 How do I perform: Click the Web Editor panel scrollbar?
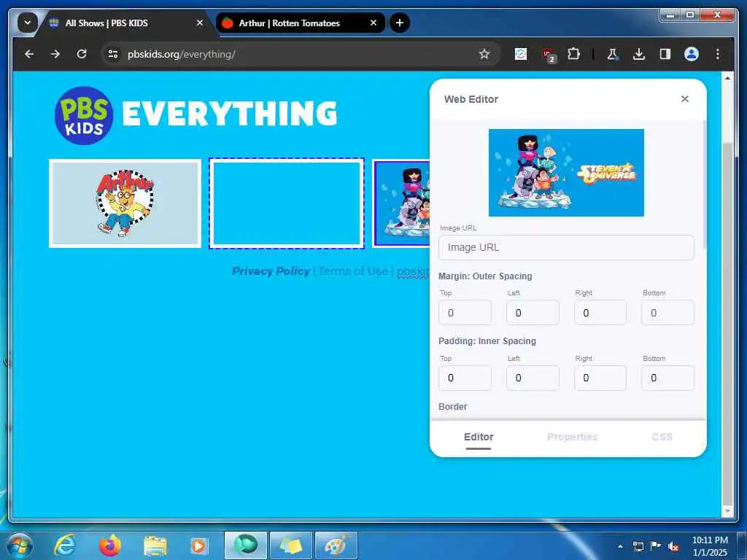click(x=705, y=184)
